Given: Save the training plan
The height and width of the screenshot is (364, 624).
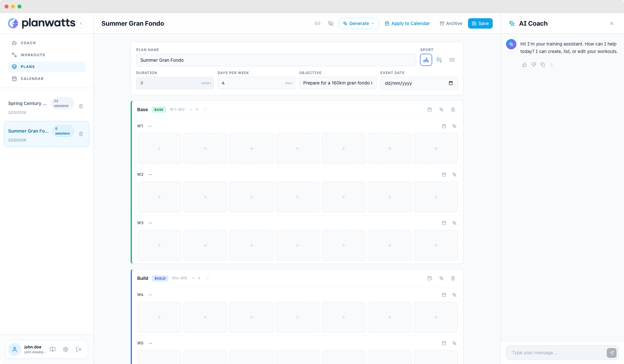Looking at the screenshot, I should [x=480, y=23].
